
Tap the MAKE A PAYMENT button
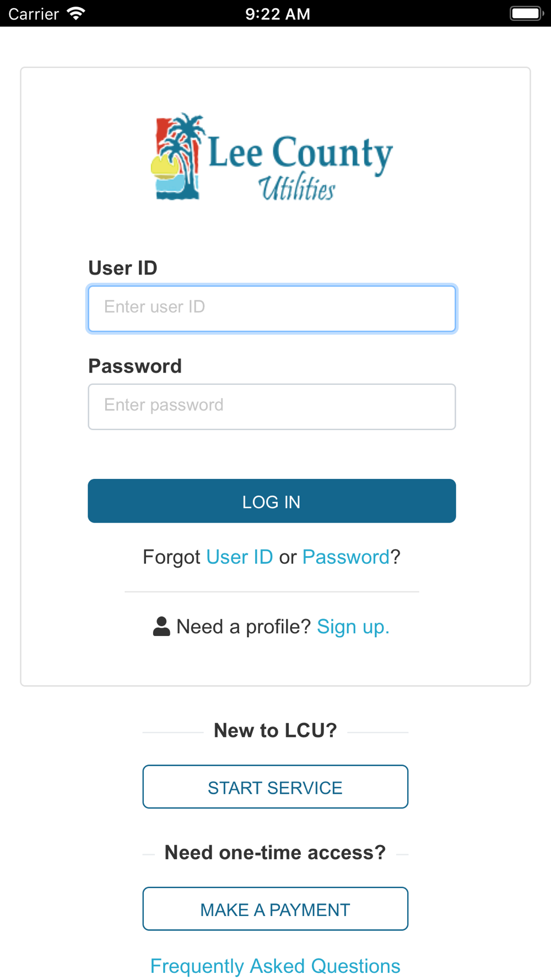tap(275, 909)
